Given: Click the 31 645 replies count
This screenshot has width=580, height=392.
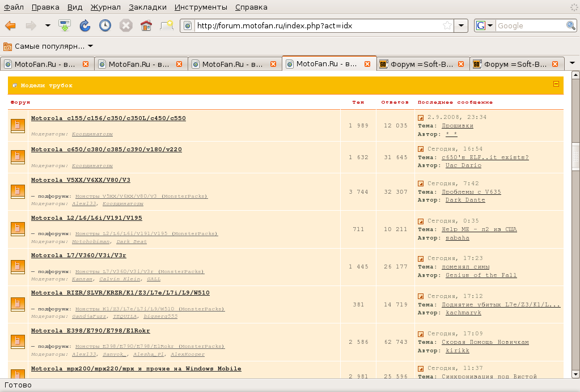Looking at the screenshot, I should click(395, 157).
